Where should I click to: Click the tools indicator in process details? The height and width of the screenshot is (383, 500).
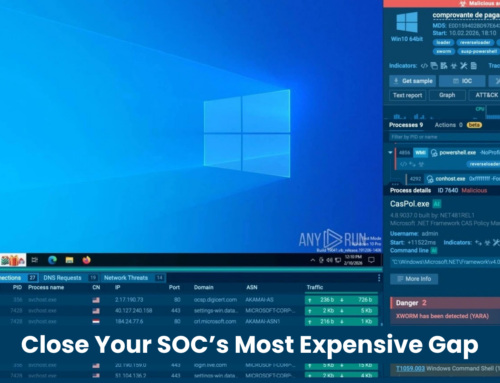496,243
